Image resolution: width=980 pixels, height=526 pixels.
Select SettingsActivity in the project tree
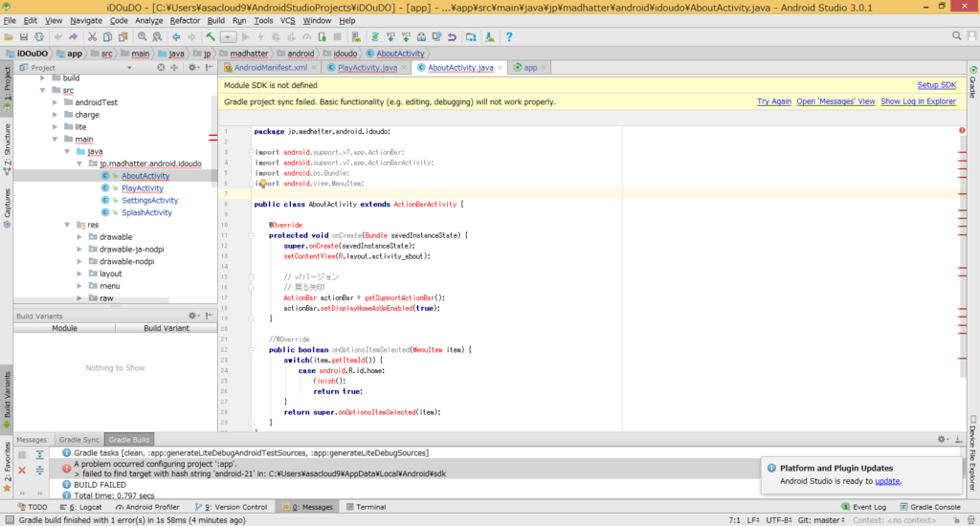point(149,201)
